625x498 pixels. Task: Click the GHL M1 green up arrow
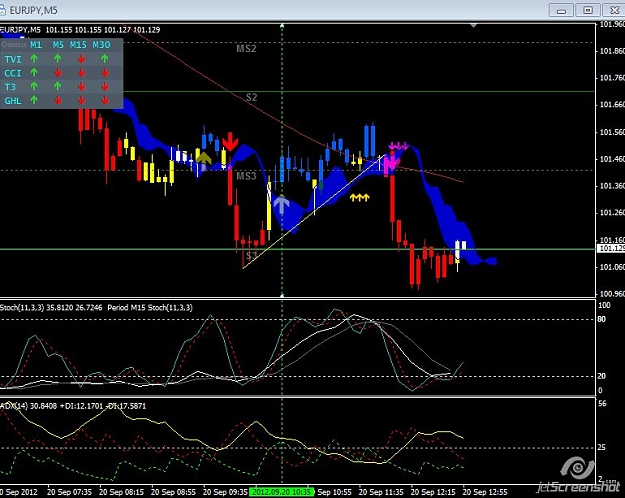(34, 100)
